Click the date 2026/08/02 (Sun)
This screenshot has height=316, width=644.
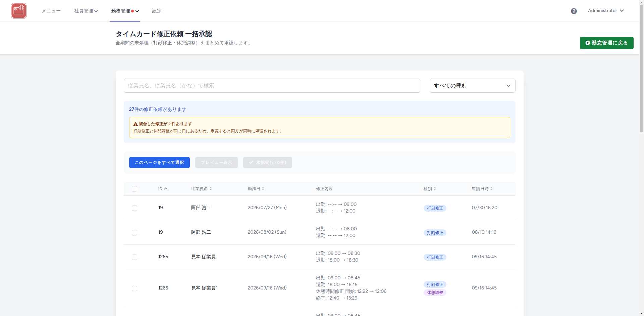(x=267, y=232)
